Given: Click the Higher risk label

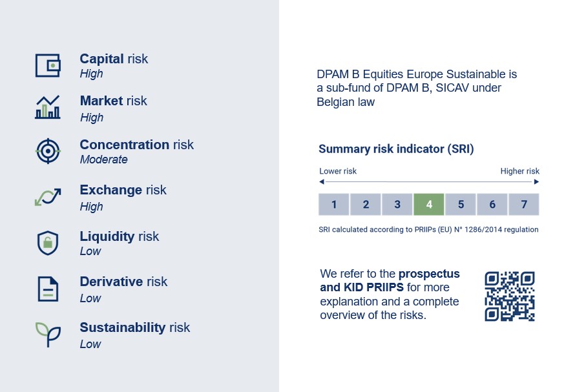Looking at the screenshot, I should 519,171.
